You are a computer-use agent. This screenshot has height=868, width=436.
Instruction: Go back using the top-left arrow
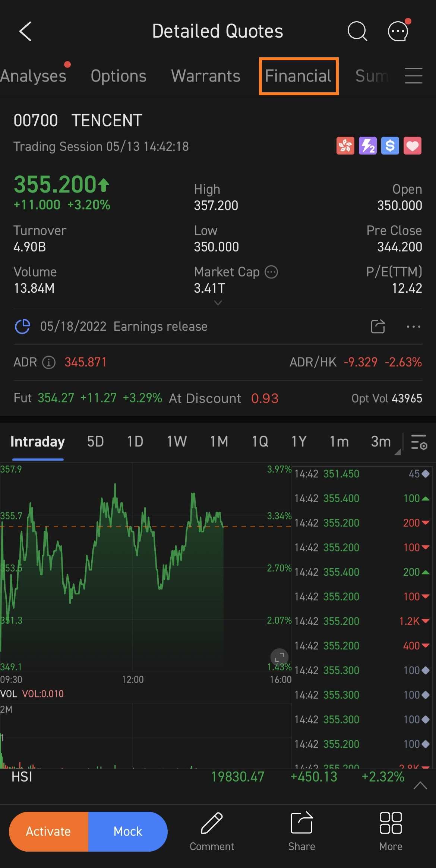click(x=25, y=31)
